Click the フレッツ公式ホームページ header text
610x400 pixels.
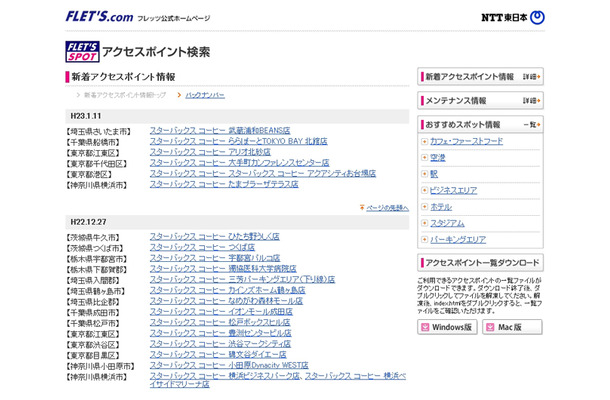pos(174,18)
